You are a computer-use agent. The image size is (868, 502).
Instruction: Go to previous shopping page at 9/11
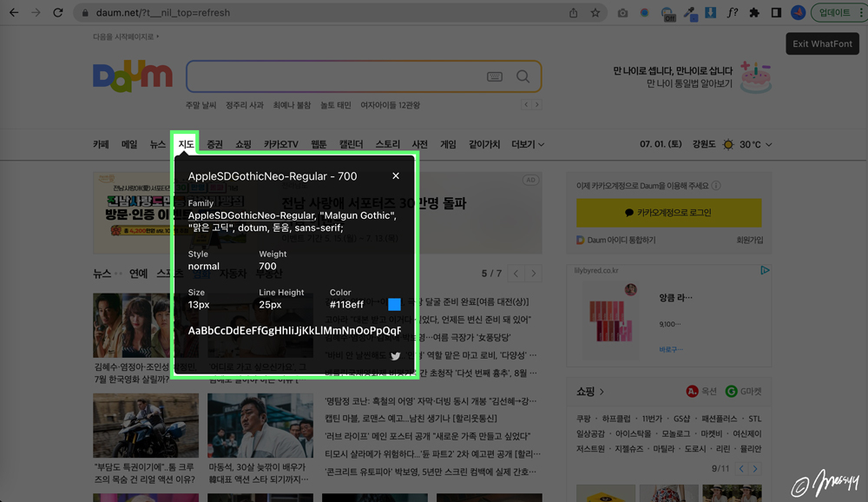[741, 469]
